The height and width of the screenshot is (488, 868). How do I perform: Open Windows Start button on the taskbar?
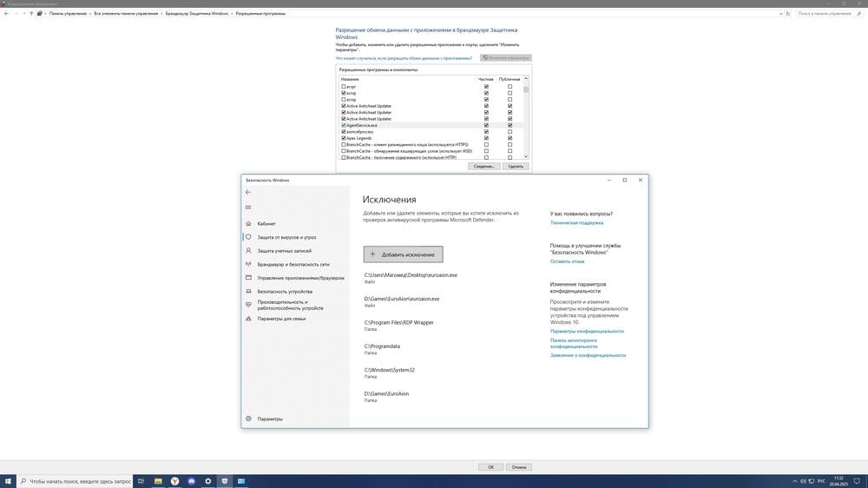click(8, 480)
